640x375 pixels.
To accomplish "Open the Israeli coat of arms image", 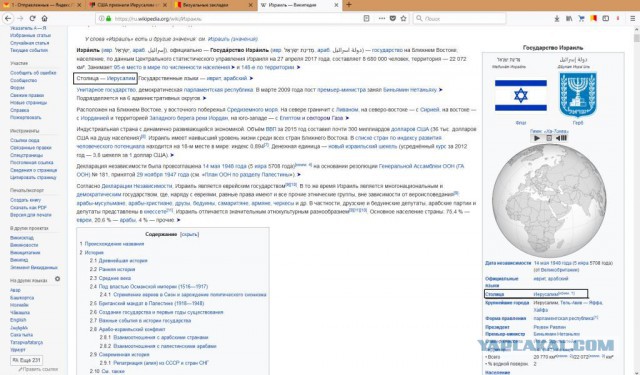I will [x=578, y=95].
